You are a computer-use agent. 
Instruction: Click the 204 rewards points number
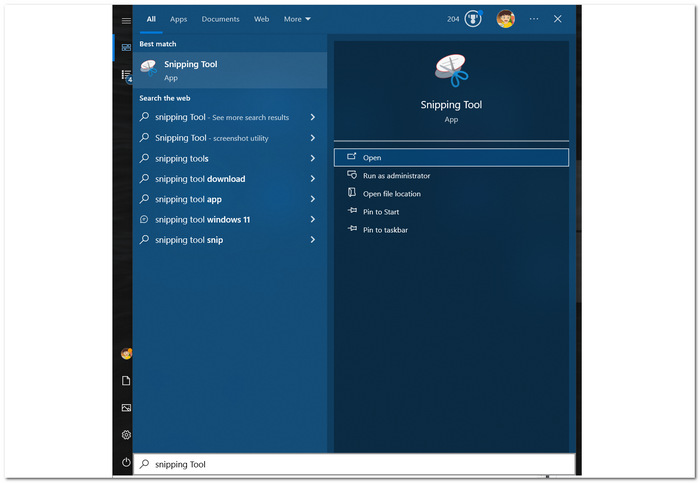pyautogui.click(x=453, y=19)
